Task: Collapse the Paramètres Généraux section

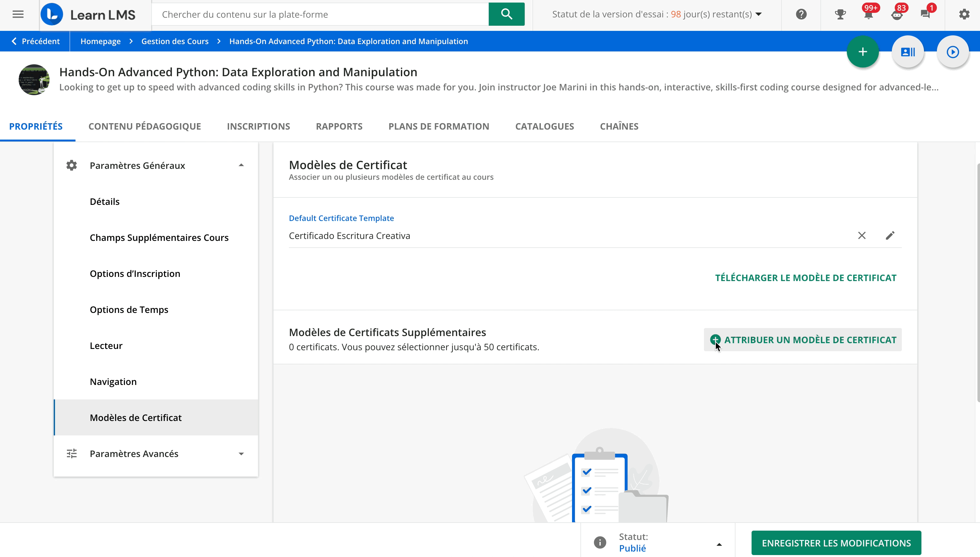Action: [241, 165]
